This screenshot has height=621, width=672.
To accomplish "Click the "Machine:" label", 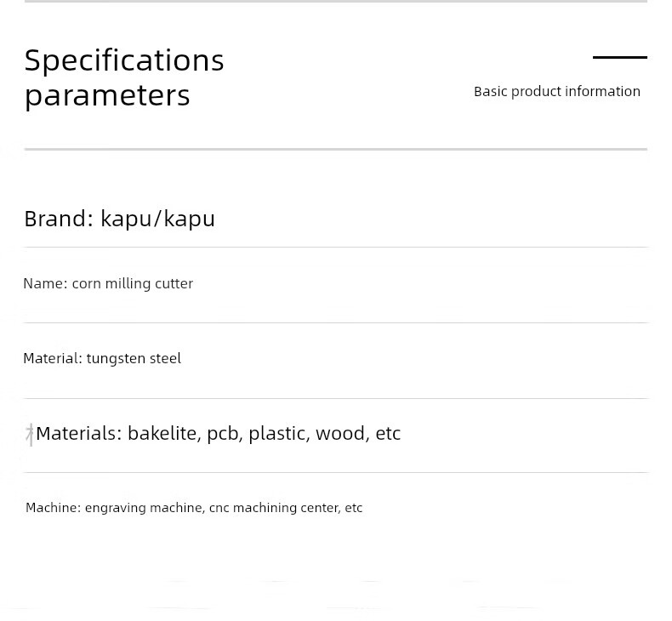I will 54,508.
